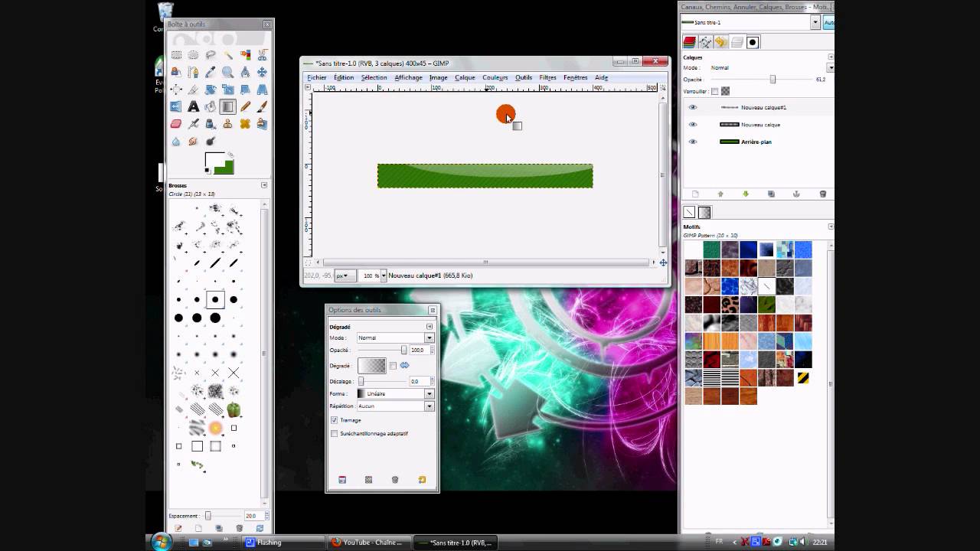Switch to the Canaux channels tab

click(x=689, y=42)
